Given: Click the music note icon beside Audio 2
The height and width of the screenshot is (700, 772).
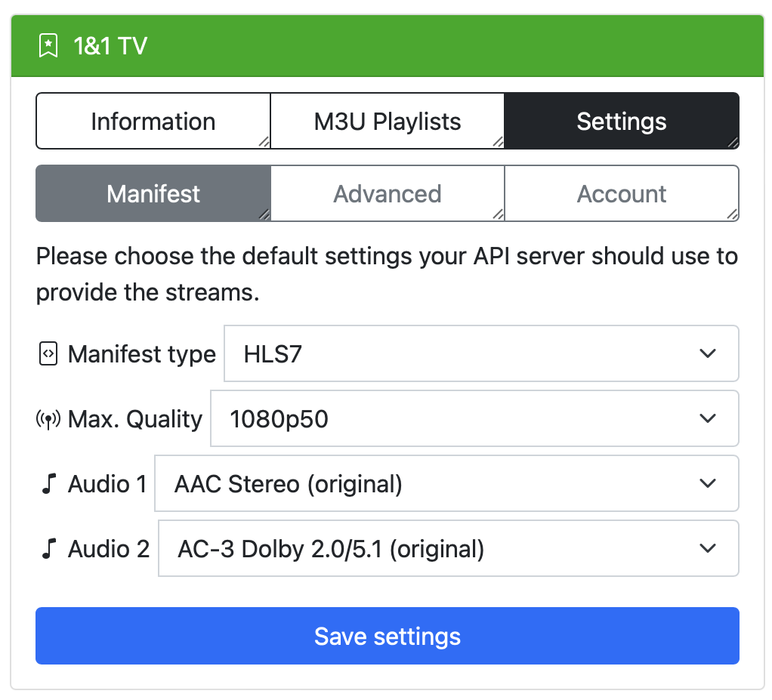Looking at the screenshot, I should pos(49,549).
